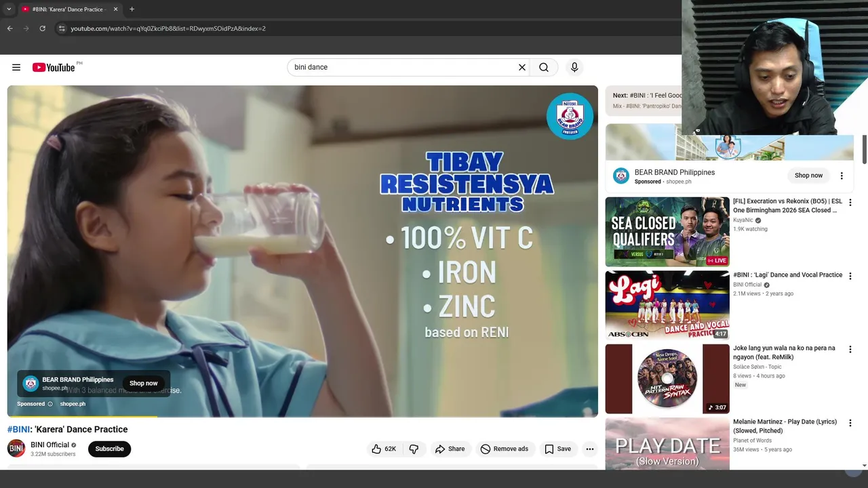Open options for the BEAR BRAND Philippines ad
The width and height of the screenshot is (868, 488).
point(842,176)
